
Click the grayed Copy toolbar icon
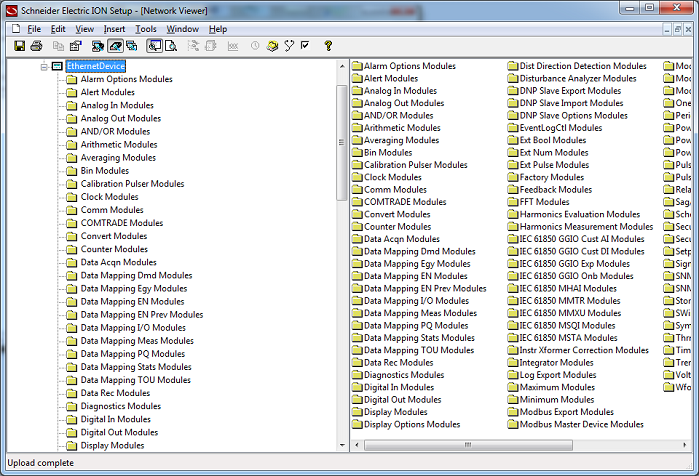[58, 46]
